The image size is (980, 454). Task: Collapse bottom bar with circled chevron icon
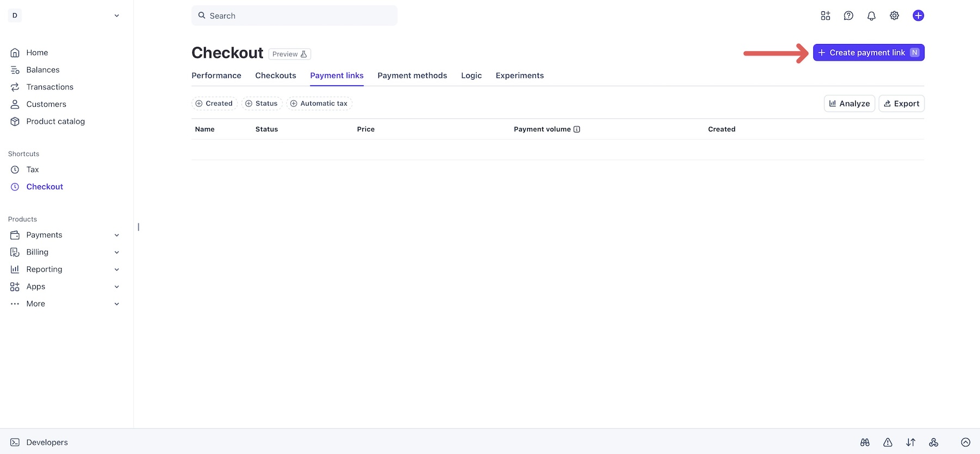click(965, 443)
